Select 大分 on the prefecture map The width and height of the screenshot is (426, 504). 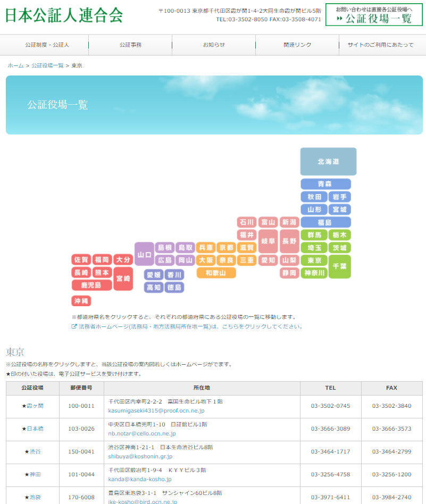(x=123, y=260)
